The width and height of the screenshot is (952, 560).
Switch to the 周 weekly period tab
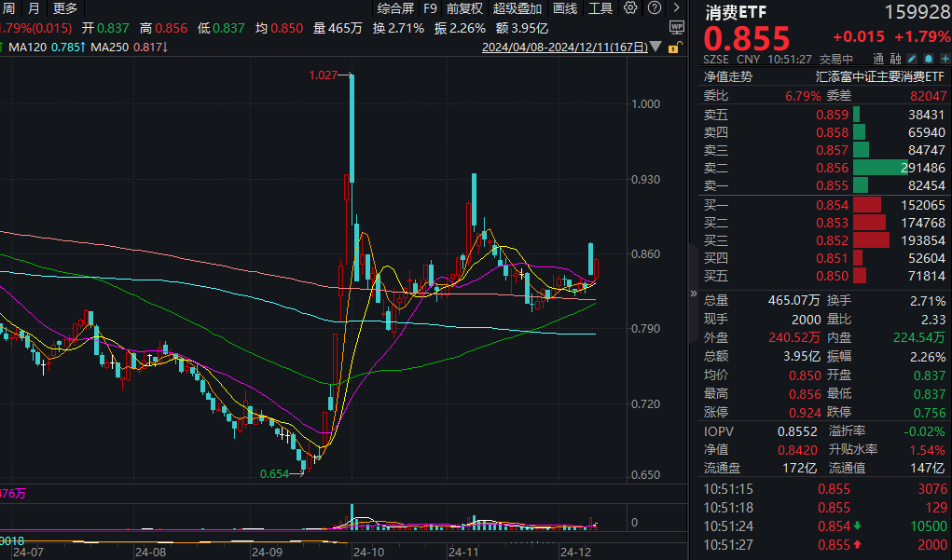[x=8, y=8]
